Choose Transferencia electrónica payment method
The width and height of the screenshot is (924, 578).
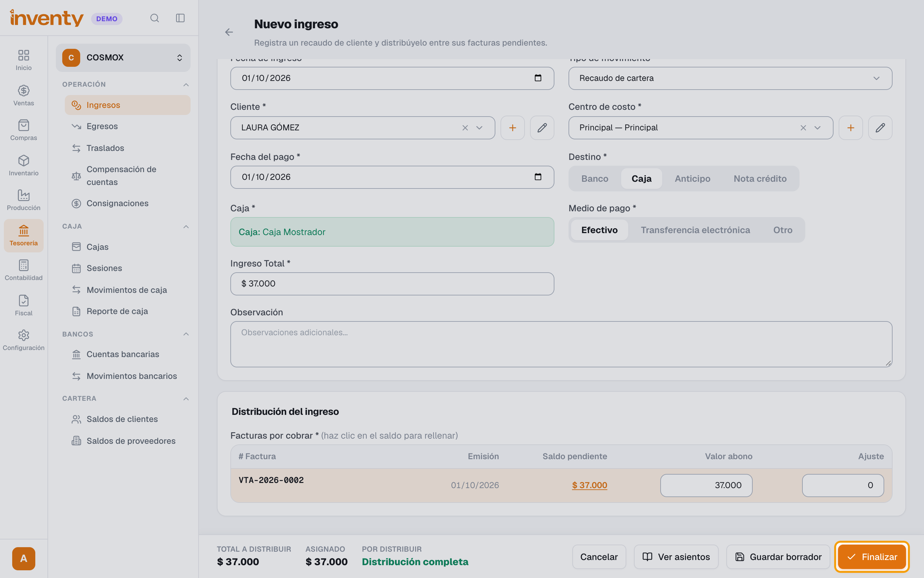coord(695,230)
